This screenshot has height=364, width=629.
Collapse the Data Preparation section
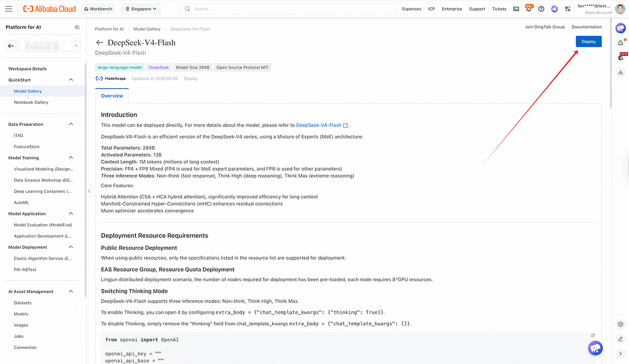pyautogui.click(x=71, y=124)
